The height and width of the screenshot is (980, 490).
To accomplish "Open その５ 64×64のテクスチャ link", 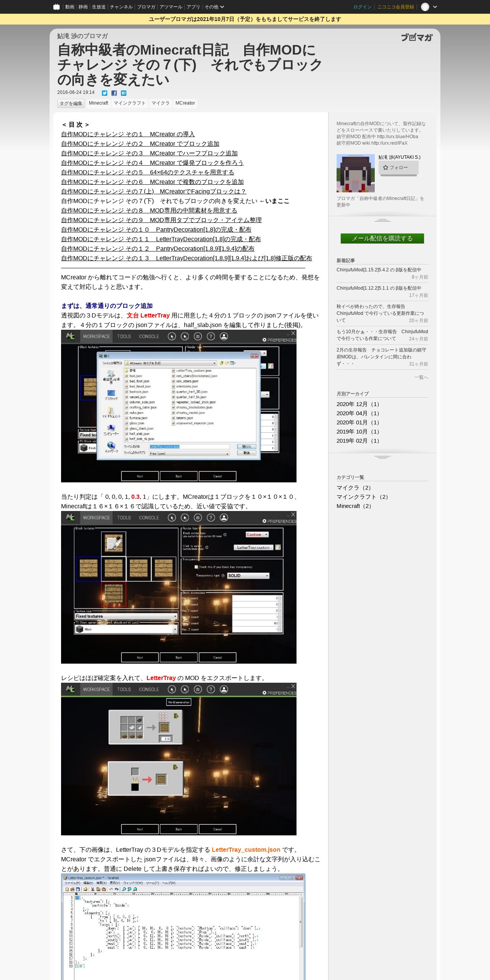I will [148, 172].
